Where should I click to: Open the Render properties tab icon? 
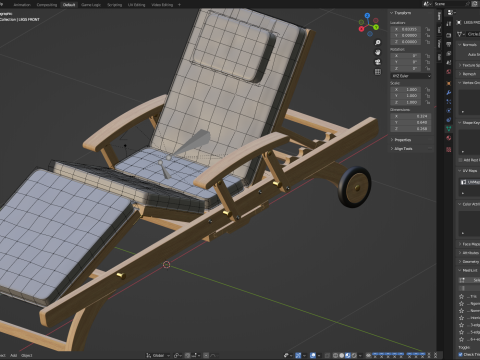coord(449,35)
